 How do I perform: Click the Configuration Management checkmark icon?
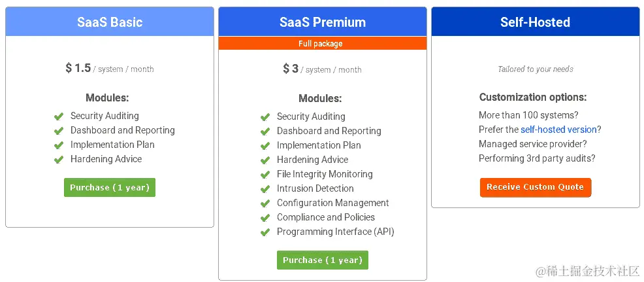click(265, 203)
